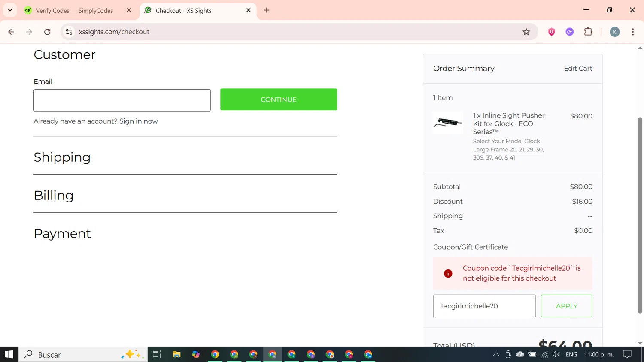Open the Extensions puzzle menu
The image size is (644, 362).
[588, 32]
